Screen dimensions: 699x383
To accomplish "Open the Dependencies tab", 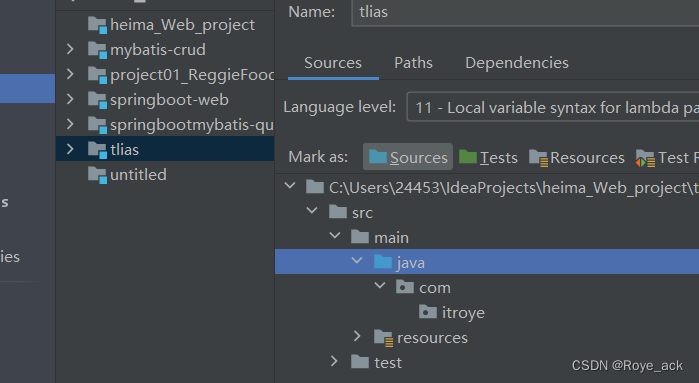I will coord(517,63).
